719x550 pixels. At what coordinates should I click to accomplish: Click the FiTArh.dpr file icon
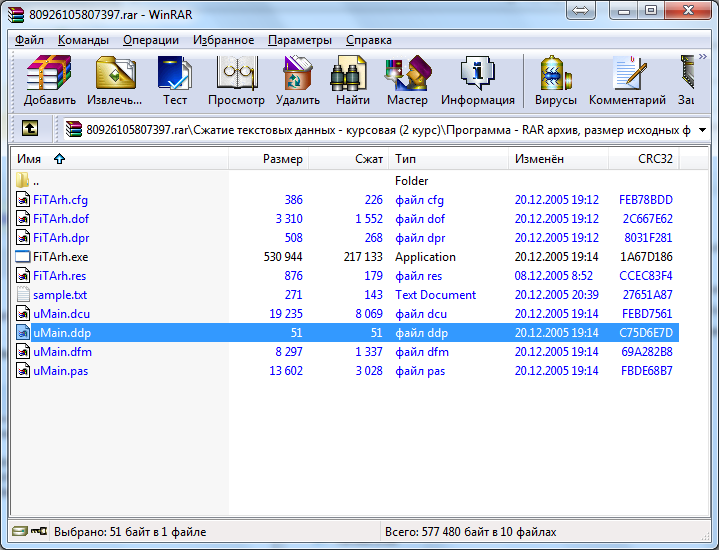(23, 238)
